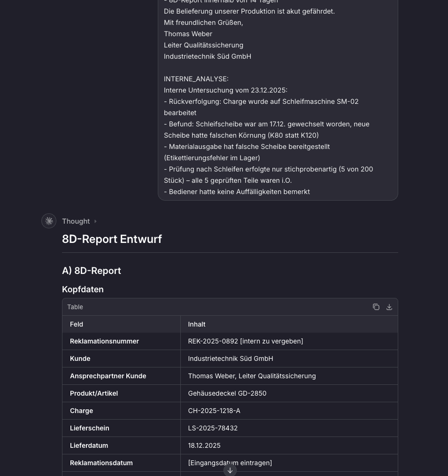Image resolution: width=448 pixels, height=476 pixels.
Task: Click the download arrow beside the copy icon
Action: click(389, 307)
